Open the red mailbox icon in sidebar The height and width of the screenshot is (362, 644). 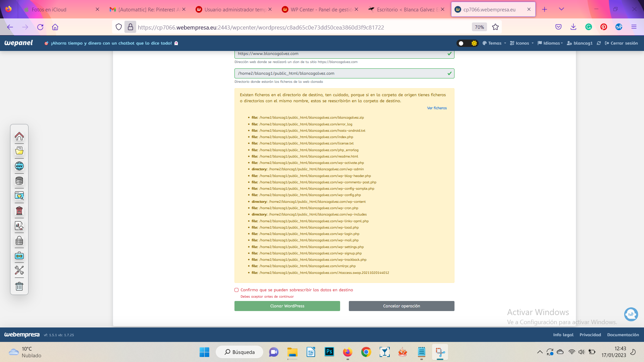point(19,210)
